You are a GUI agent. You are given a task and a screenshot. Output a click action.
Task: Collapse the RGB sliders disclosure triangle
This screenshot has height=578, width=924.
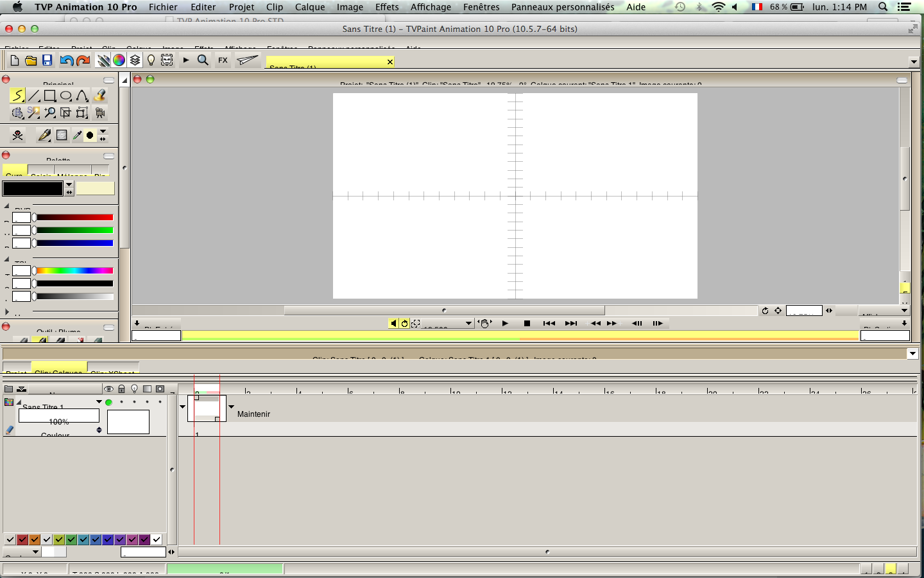[x=7, y=206]
